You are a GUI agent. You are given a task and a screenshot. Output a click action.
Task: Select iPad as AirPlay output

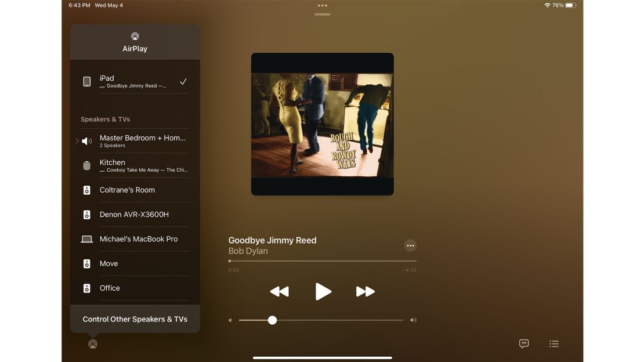pyautogui.click(x=135, y=81)
